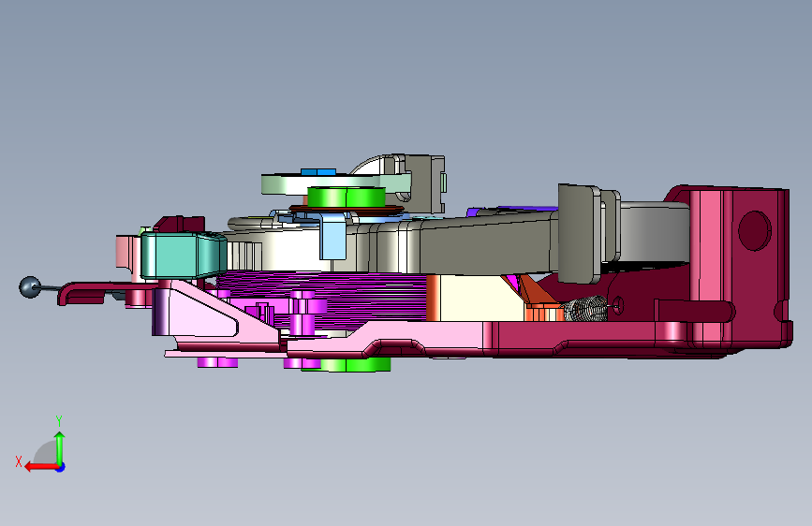This screenshot has height=526, width=812.
Task: Click the 'X' axis label
Action: coord(19,461)
